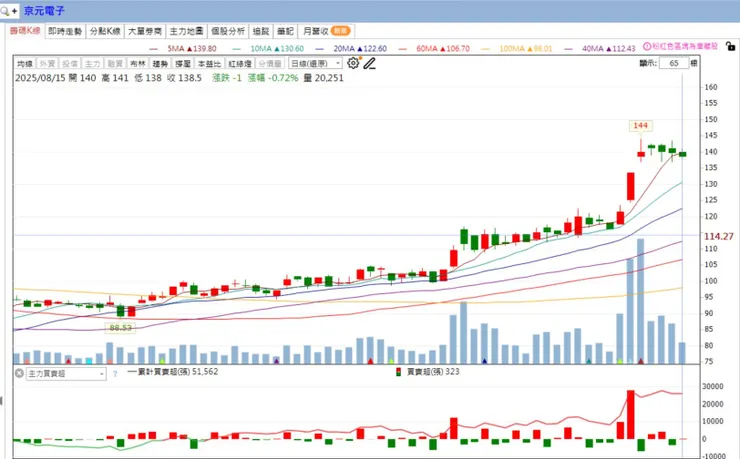Toggle the 紅綠燈 overlay button

240,63
